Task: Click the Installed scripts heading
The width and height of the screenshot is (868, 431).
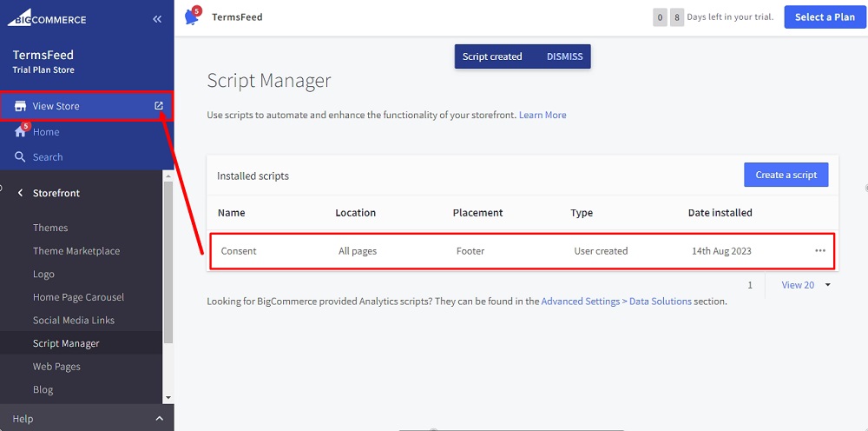Action: pos(253,176)
